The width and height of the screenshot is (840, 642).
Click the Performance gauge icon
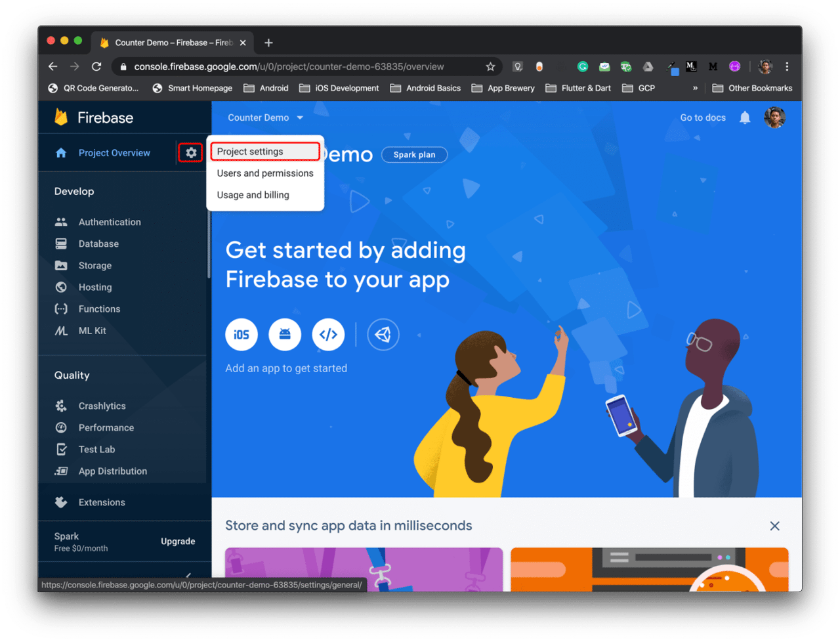pyautogui.click(x=61, y=427)
